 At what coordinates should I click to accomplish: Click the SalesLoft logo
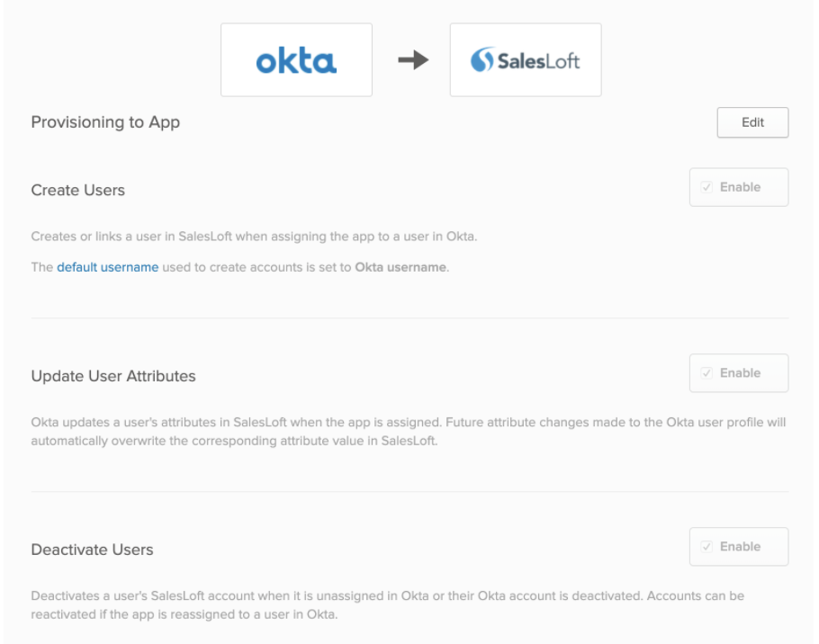pos(525,58)
